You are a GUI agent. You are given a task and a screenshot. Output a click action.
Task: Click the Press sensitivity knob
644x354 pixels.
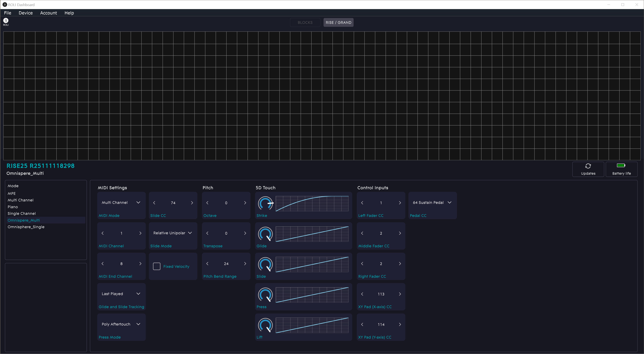point(265,295)
